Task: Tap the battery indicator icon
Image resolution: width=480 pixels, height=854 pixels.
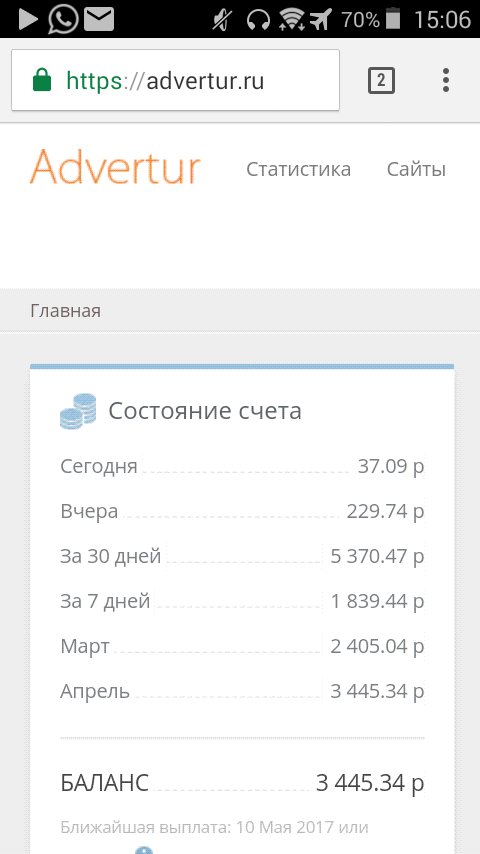Action: pyautogui.click(x=393, y=19)
